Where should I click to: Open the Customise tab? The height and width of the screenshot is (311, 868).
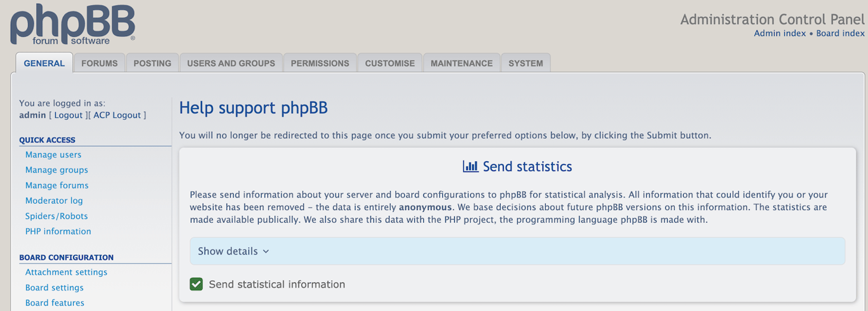tap(390, 63)
